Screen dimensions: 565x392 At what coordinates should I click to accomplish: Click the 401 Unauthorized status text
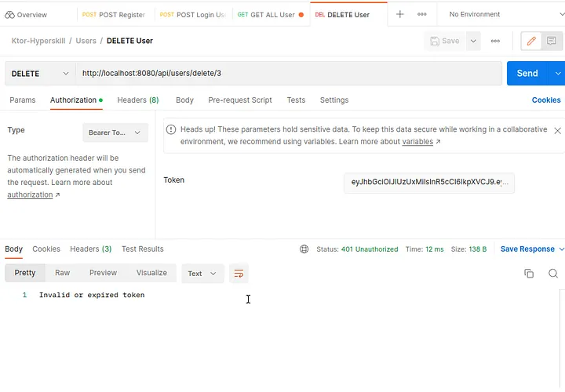(x=370, y=249)
